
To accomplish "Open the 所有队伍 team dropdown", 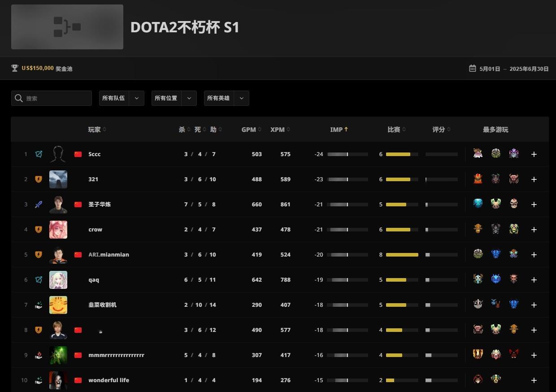I will coord(122,98).
